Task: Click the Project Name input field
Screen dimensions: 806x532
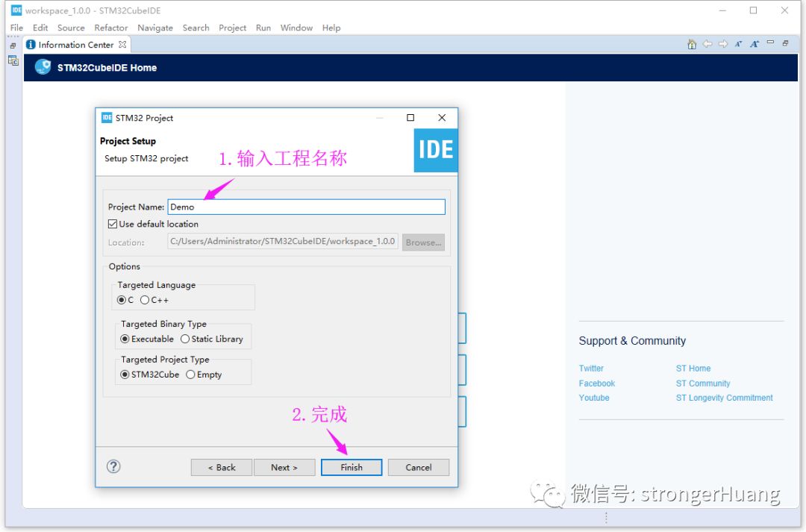Action: pos(307,207)
